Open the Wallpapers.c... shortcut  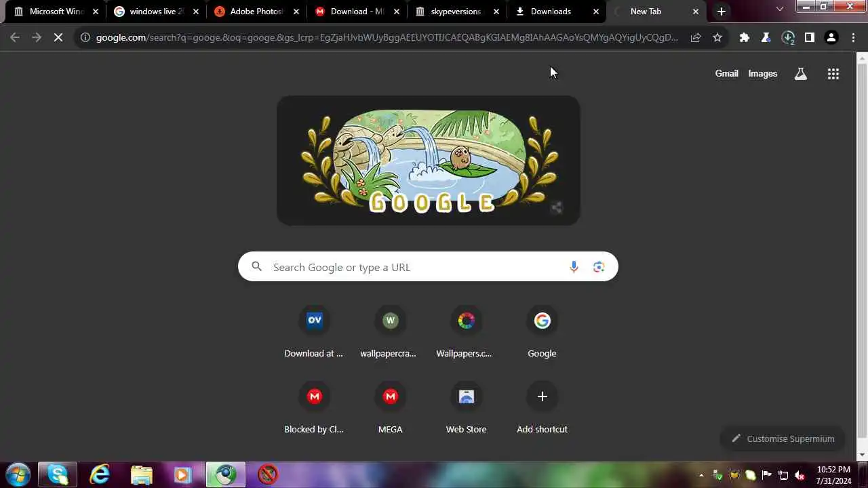[466, 332]
